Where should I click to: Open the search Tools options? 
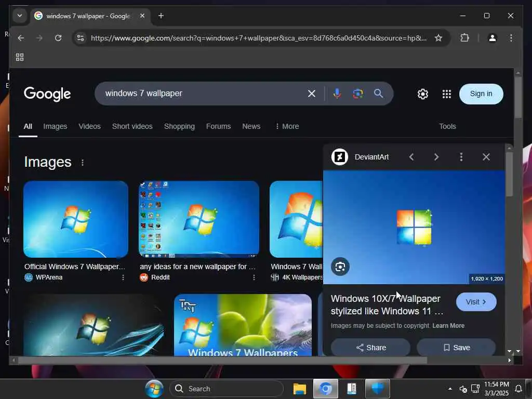[x=447, y=126]
